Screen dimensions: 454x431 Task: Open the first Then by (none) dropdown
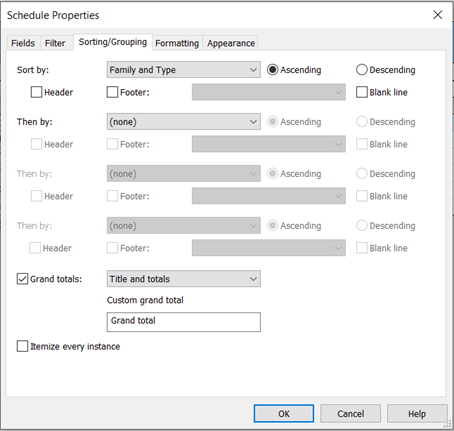click(x=184, y=122)
